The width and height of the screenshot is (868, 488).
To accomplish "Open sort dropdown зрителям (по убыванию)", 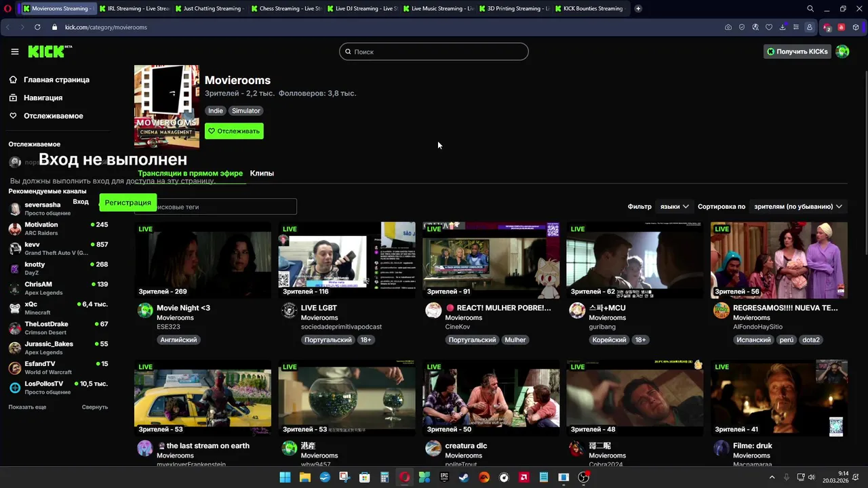I will point(798,207).
